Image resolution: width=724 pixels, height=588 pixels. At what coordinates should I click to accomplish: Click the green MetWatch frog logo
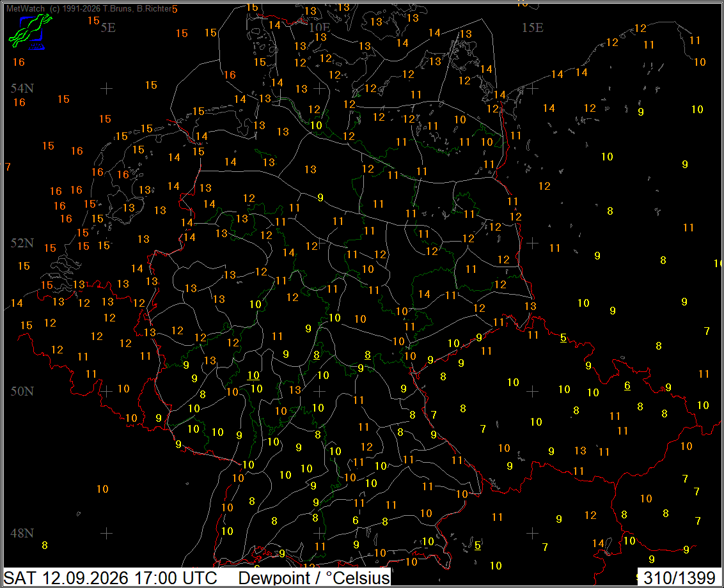[x=30, y=31]
